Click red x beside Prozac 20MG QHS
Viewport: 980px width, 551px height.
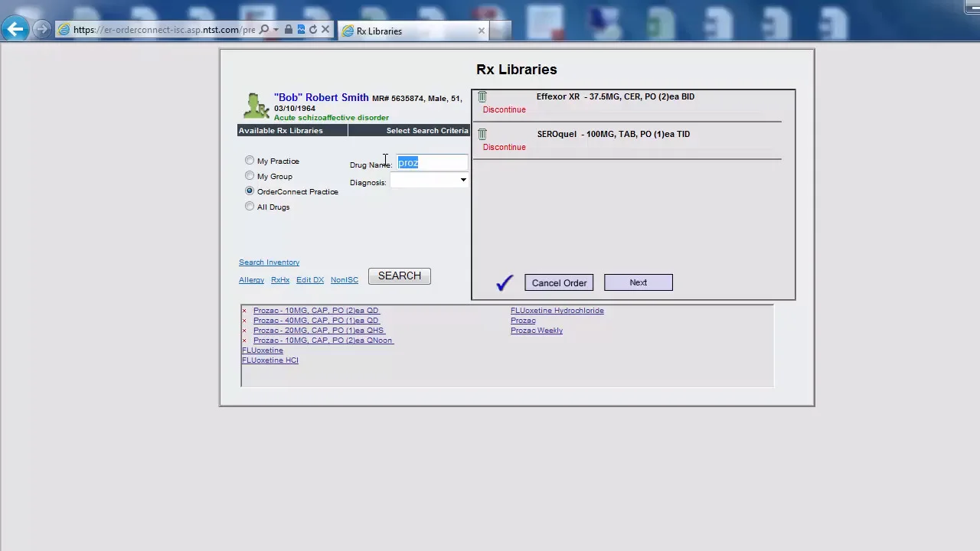click(244, 331)
